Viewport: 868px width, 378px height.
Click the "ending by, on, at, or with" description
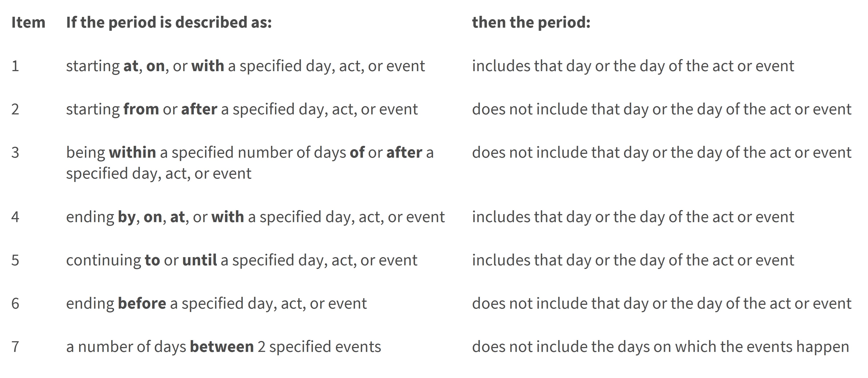[x=255, y=217]
